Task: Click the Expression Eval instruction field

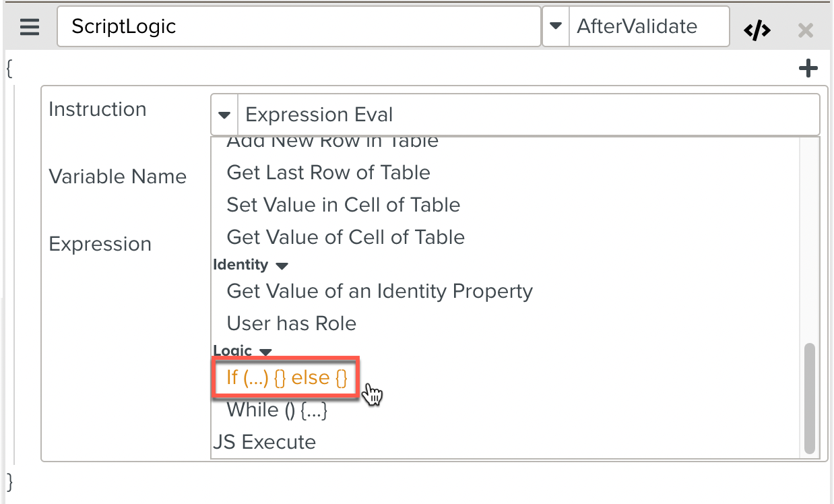Action: (528, 115)
